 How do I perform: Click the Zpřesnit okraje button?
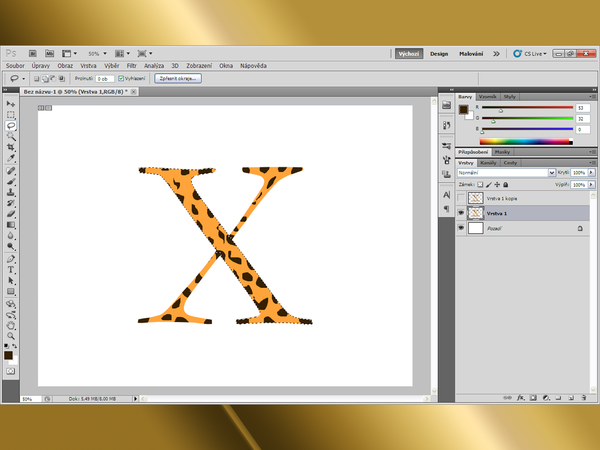[x=178, y=77]
